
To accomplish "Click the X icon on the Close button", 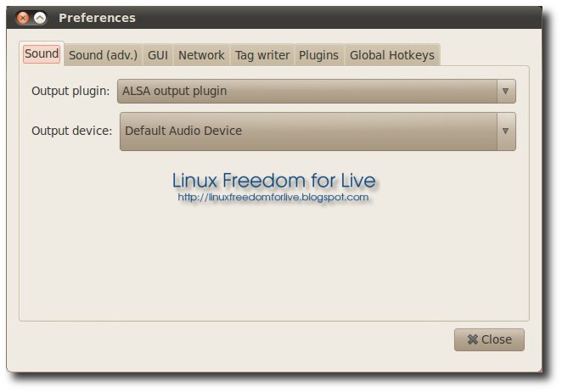I will (472, 339).
